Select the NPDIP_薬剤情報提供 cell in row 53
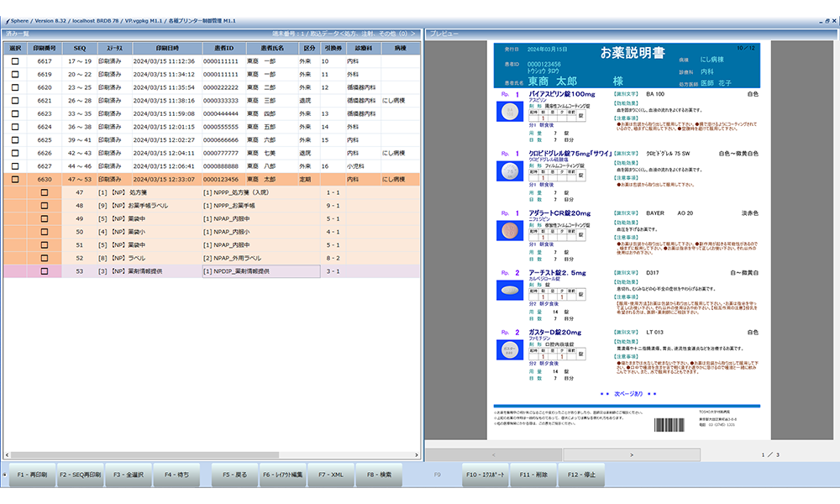This screenshot has height=504, width=840. coord(261,271)
